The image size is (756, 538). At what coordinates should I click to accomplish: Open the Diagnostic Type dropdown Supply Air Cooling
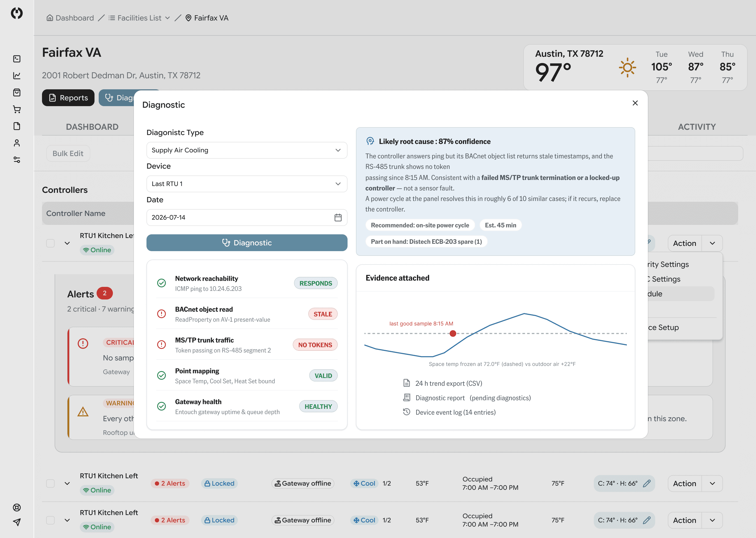point(246,150)
